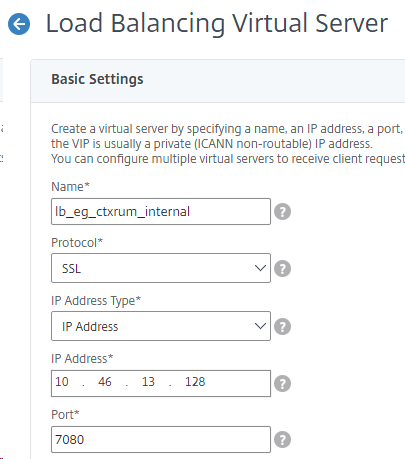405x459 pixels.
Task: Click the Basic Settings section header
Action: (97, 79)
